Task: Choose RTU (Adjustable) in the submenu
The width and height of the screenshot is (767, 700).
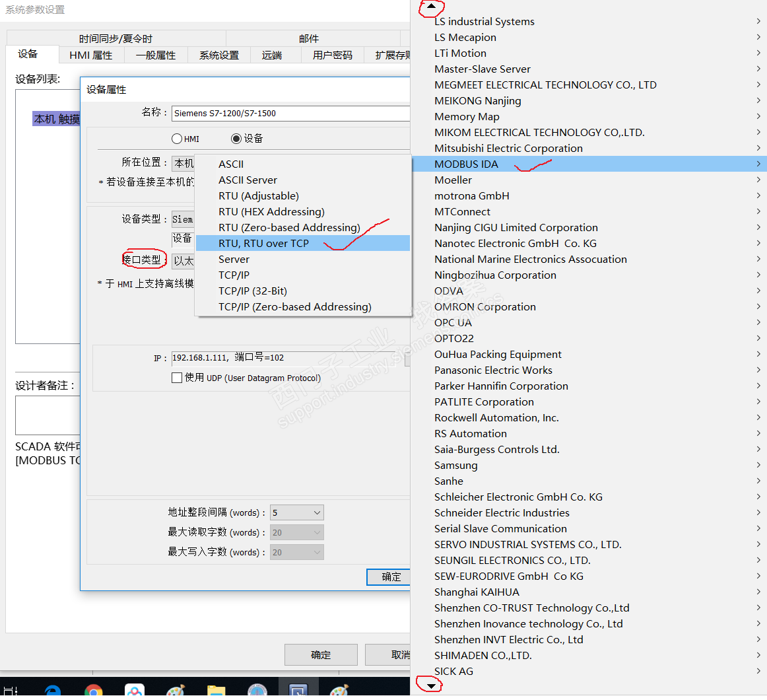Action: point(303,196)
